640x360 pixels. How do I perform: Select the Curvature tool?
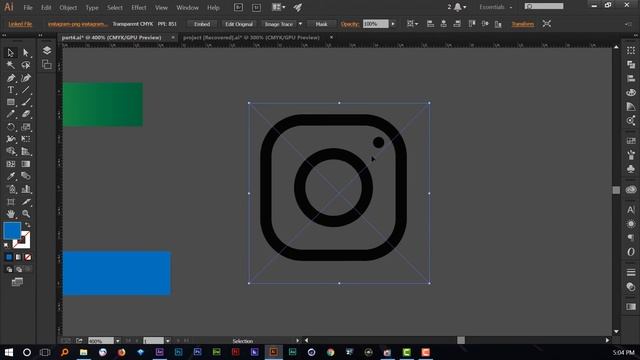pyautogui.click(x=26, y=78)
